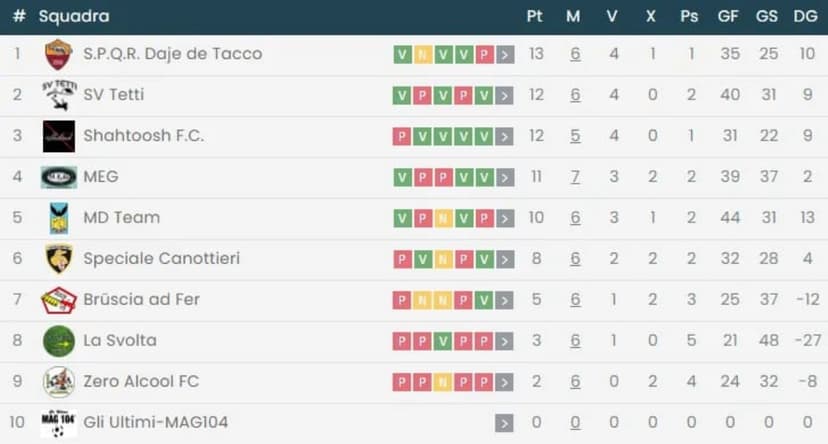Viewport: 828px width, 444px height.
Task: Expand recent results arrow for MEG
Action: point(505,177)
